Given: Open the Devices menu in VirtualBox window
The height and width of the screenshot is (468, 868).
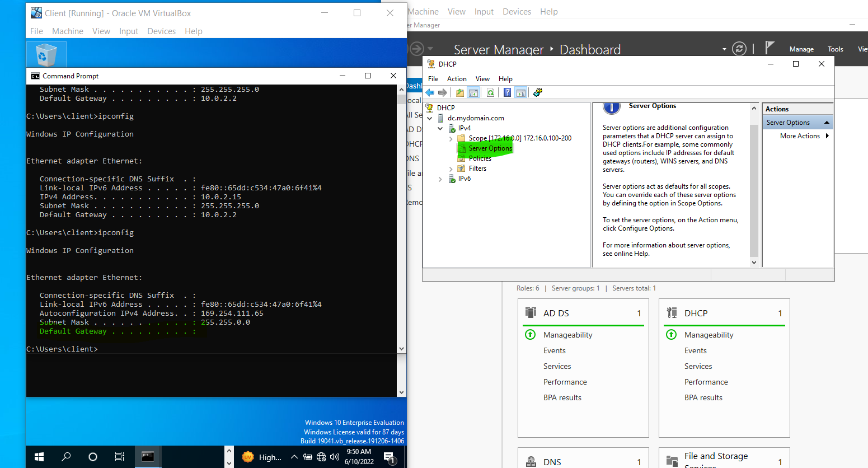Looking at the screenshot, I should 161,31.
